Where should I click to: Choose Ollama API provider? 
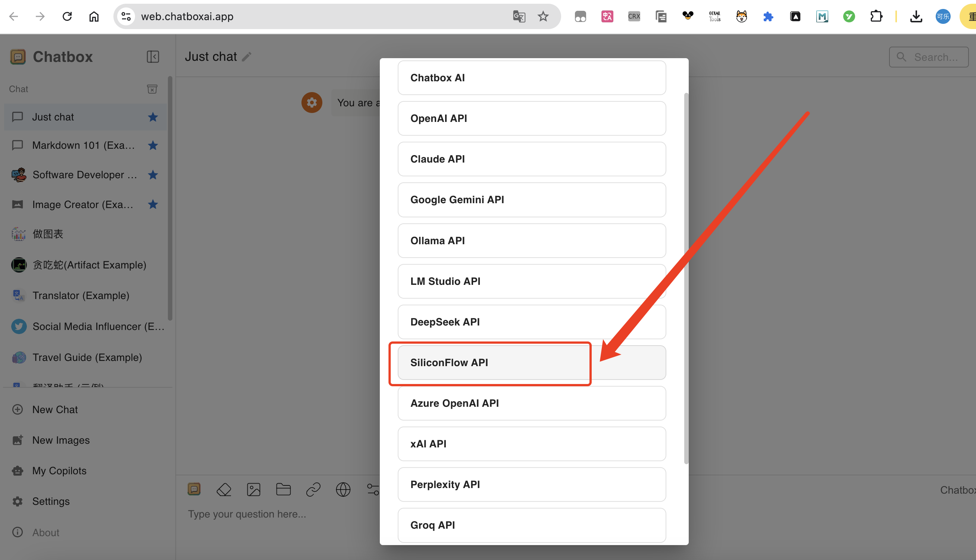click(x=532, y=241)
